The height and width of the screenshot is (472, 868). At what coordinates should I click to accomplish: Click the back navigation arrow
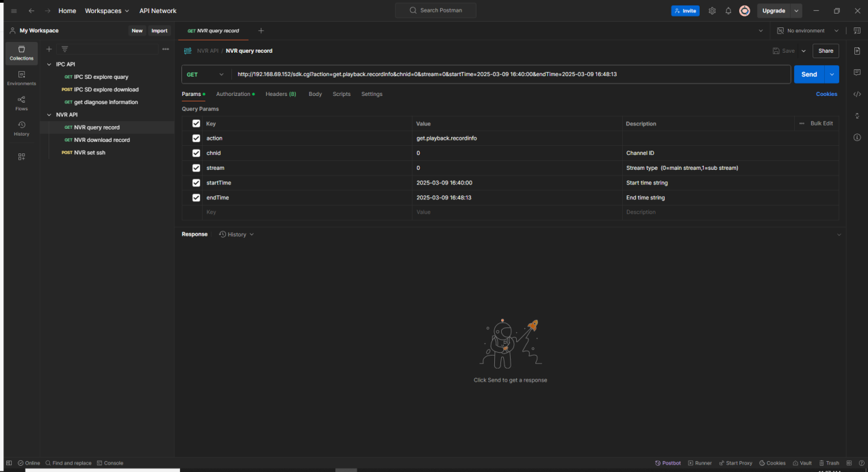(x=31, y=11)
